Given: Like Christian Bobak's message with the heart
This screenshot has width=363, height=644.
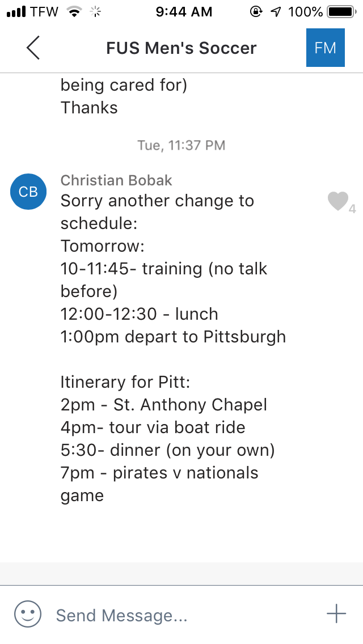Looking at the screenshot, I should click(x=337, y=201).
